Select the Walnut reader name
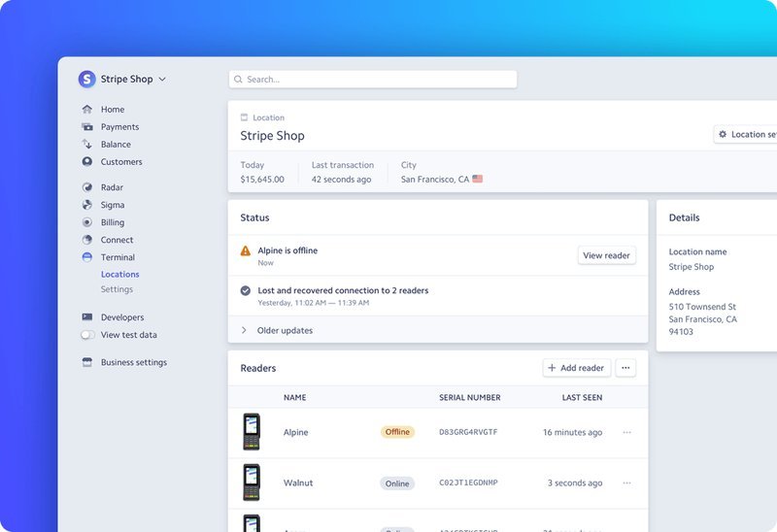Image resolution: width=777 pixels, height=532 pixels. point(298,482)
